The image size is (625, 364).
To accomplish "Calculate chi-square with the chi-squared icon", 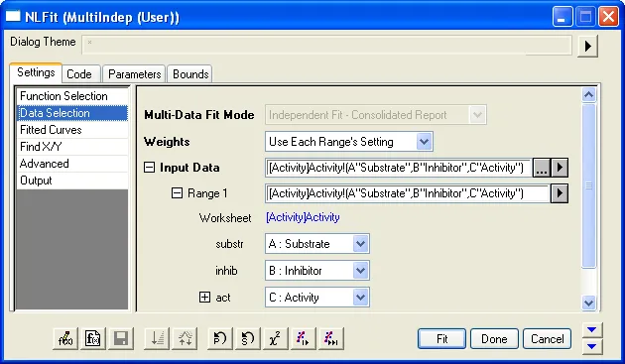I will tap(275, 339).
